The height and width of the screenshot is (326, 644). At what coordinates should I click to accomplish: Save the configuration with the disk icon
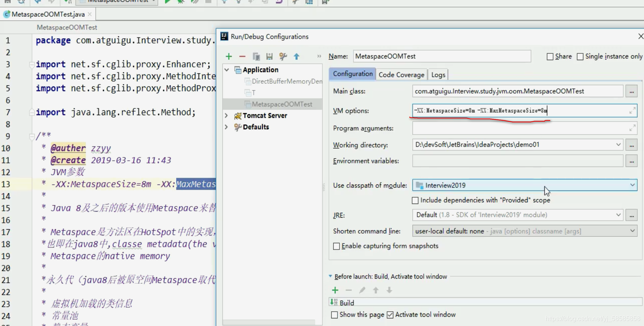pos(269,57)
